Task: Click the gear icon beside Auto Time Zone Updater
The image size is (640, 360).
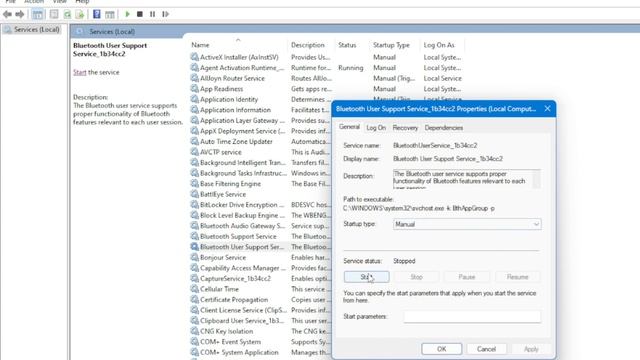Action: tap(195, 141)
